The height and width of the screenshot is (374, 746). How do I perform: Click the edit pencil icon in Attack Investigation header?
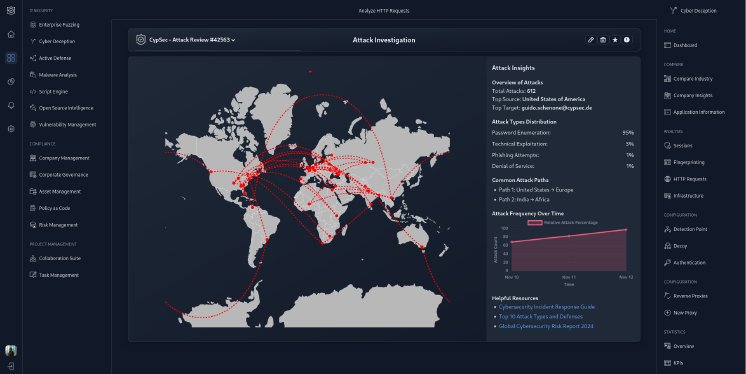pos(590,40)
